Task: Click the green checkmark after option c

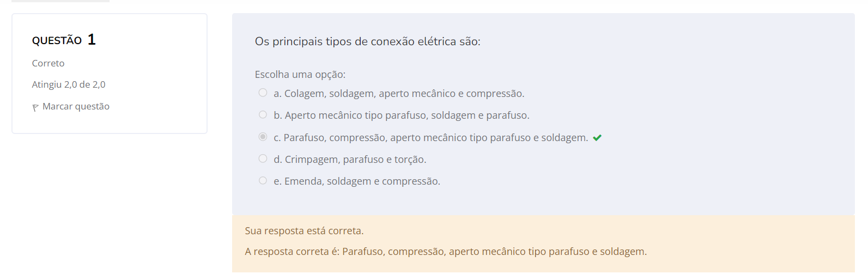Action: coord(597,138)
